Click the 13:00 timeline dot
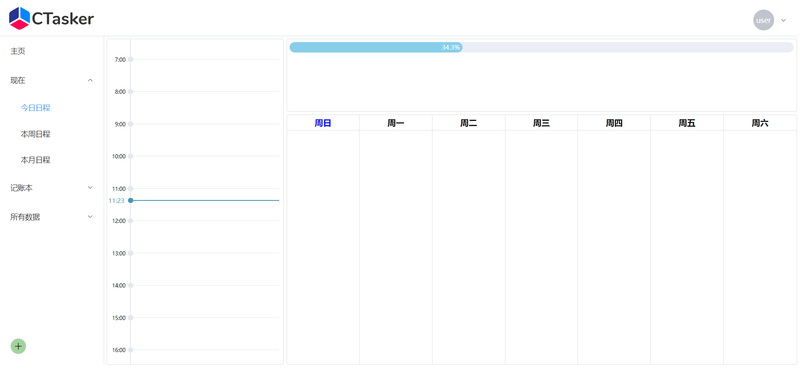The height and width of the screenshot is (370, 800). [131, 253]
